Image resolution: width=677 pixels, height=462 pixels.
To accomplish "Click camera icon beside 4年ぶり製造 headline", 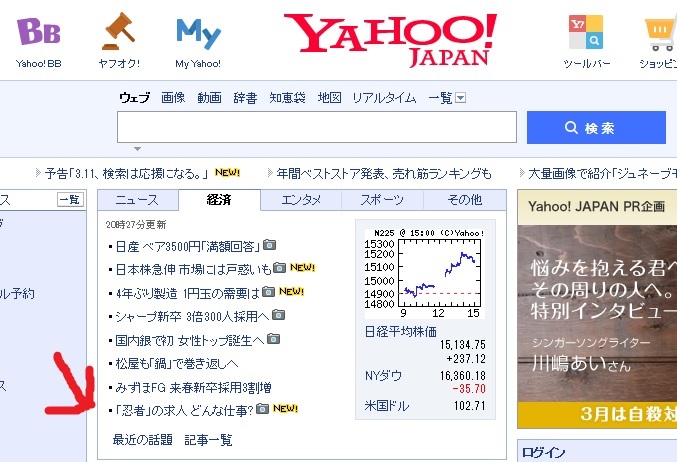I will coord(268,292).
